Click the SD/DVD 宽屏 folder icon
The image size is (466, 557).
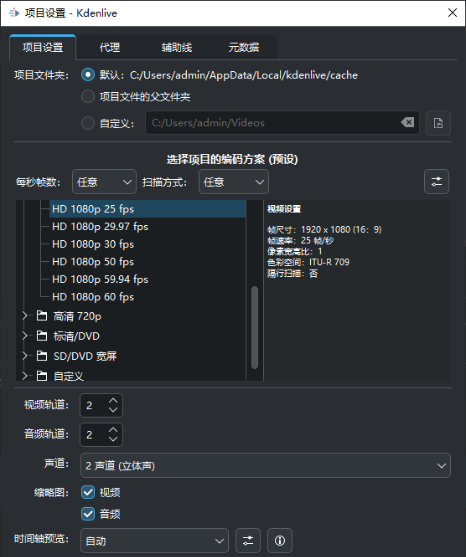pyautogui.click(x=42, y=356)
